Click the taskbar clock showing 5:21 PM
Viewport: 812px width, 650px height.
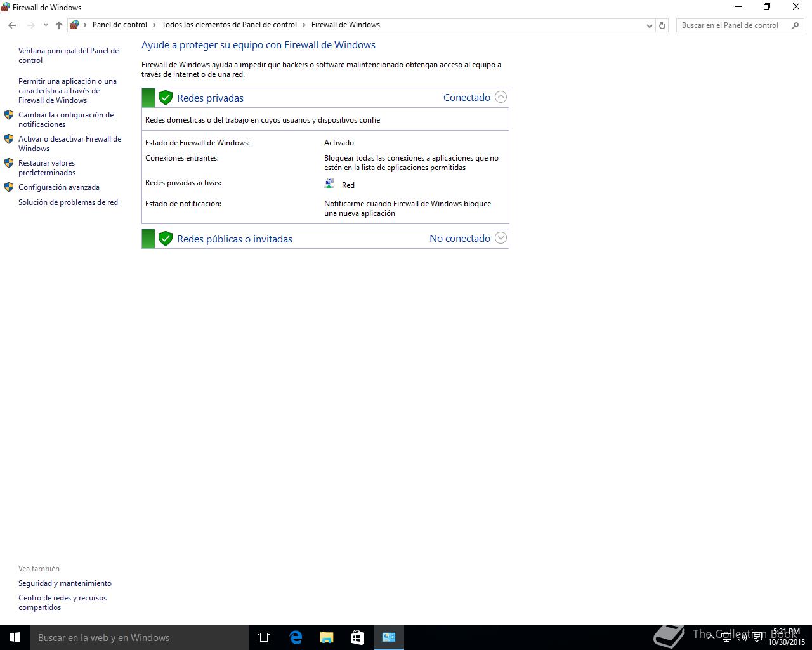click(x=787, y=637)
